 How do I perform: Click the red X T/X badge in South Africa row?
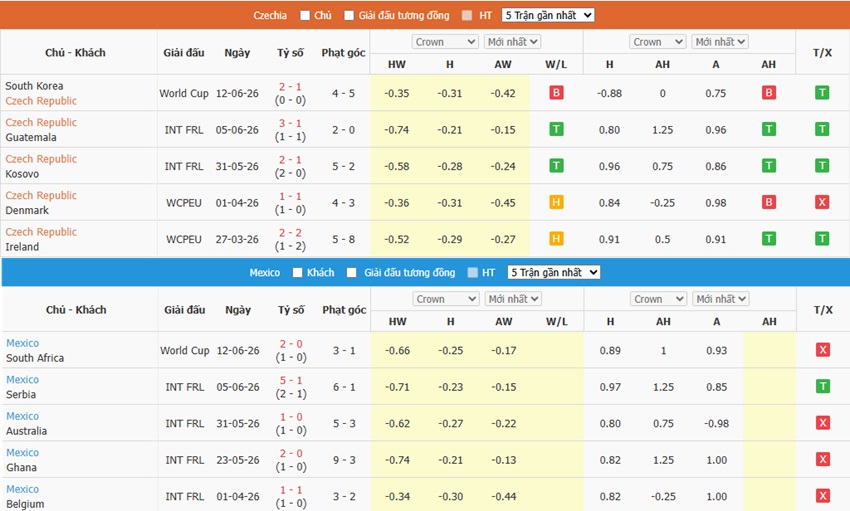point(823,350)
